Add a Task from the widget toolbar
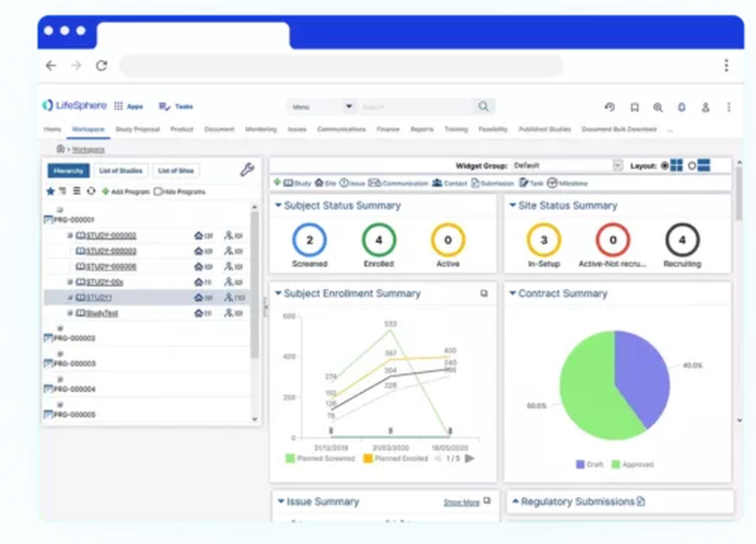Image resolution: width=756 pixels, height=544 pixels. tap(531, 183)
